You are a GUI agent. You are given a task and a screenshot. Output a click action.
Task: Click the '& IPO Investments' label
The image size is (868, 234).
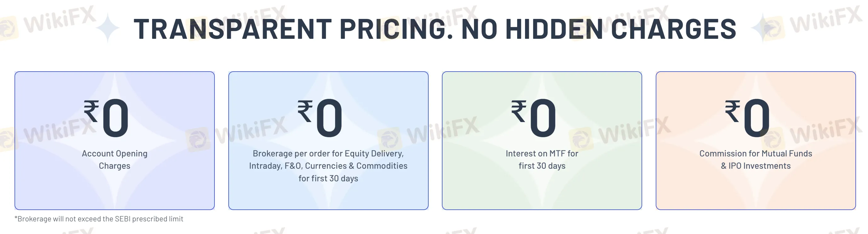tap(756, 166)
